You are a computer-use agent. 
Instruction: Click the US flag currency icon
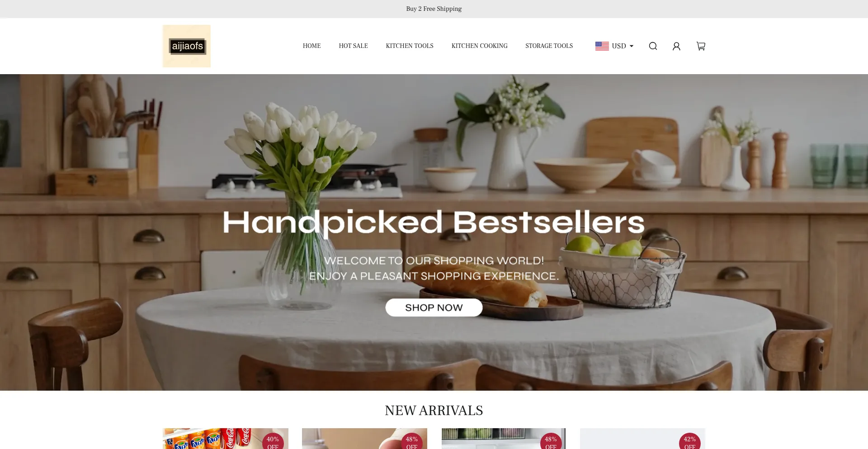[602, 46]
